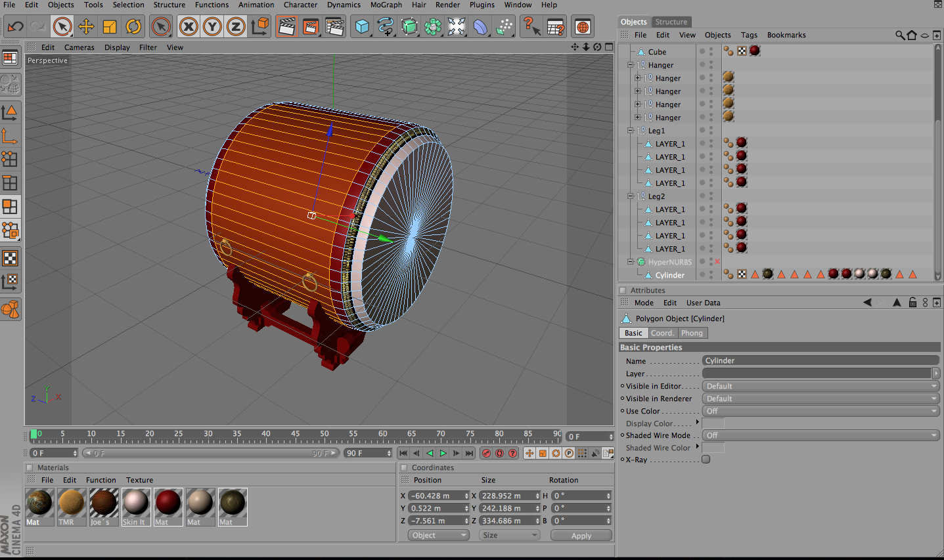Open the Use Color dropdown

point(820,411)
